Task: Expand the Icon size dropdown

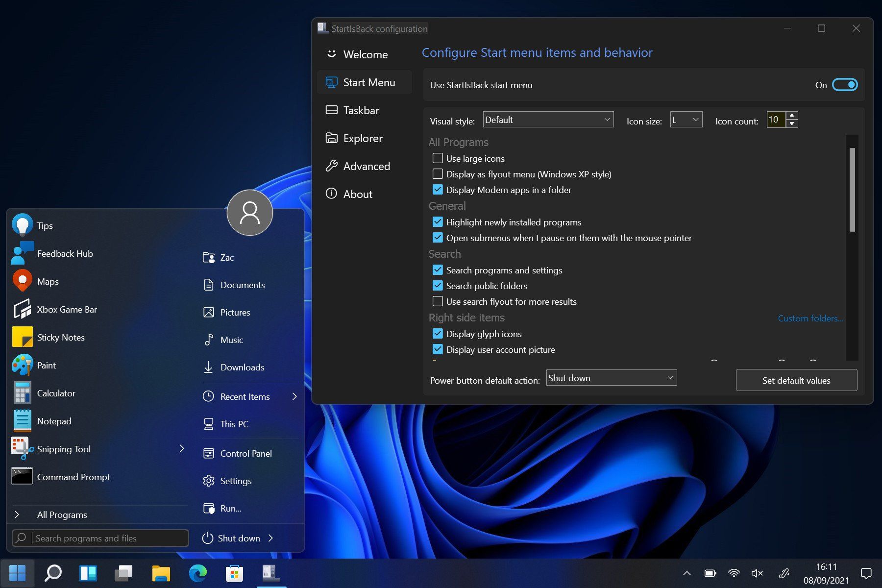Action: coord(686,120)
